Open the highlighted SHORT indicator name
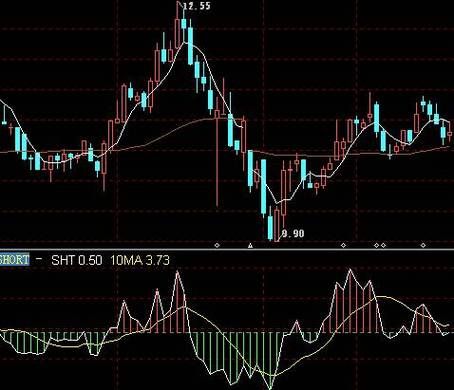 [x=15, y=260]
